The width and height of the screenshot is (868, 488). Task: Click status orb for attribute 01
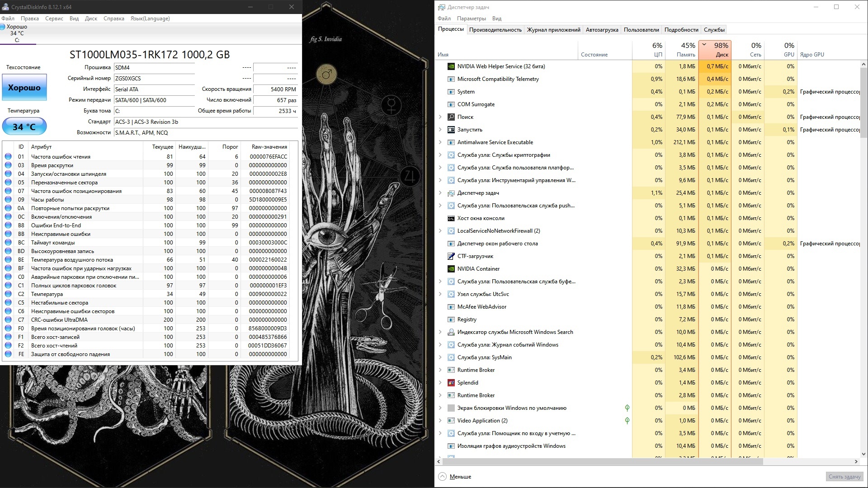coord(8,157)
